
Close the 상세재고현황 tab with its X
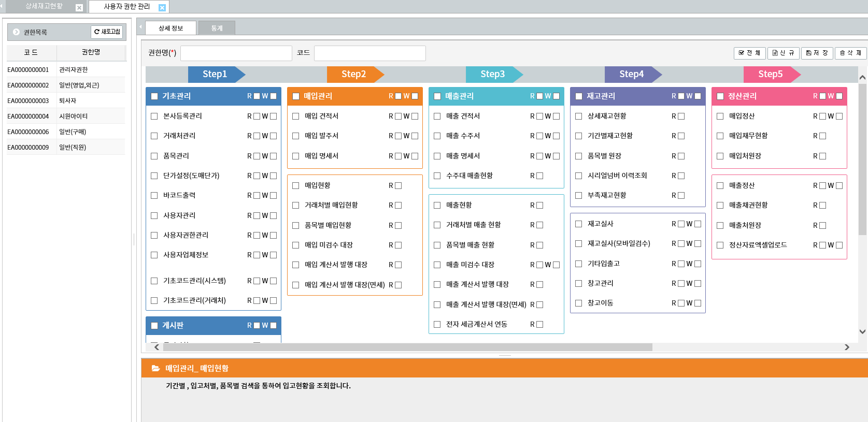(x=79, y=8)
